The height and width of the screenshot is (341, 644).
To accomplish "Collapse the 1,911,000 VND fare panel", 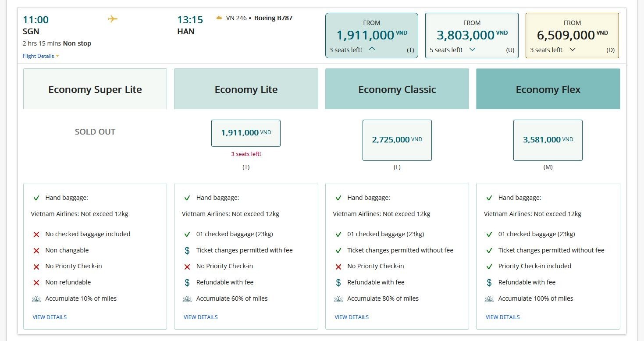I will point(372,49).
